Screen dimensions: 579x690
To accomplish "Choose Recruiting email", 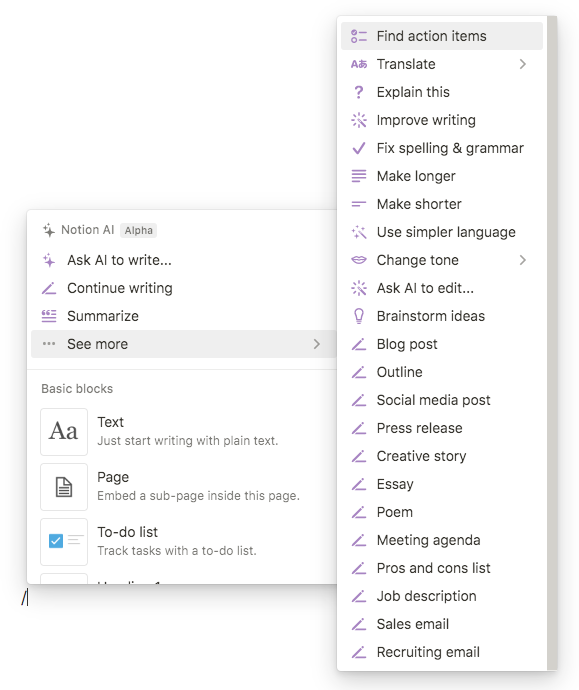I will (x=442, y=652).
